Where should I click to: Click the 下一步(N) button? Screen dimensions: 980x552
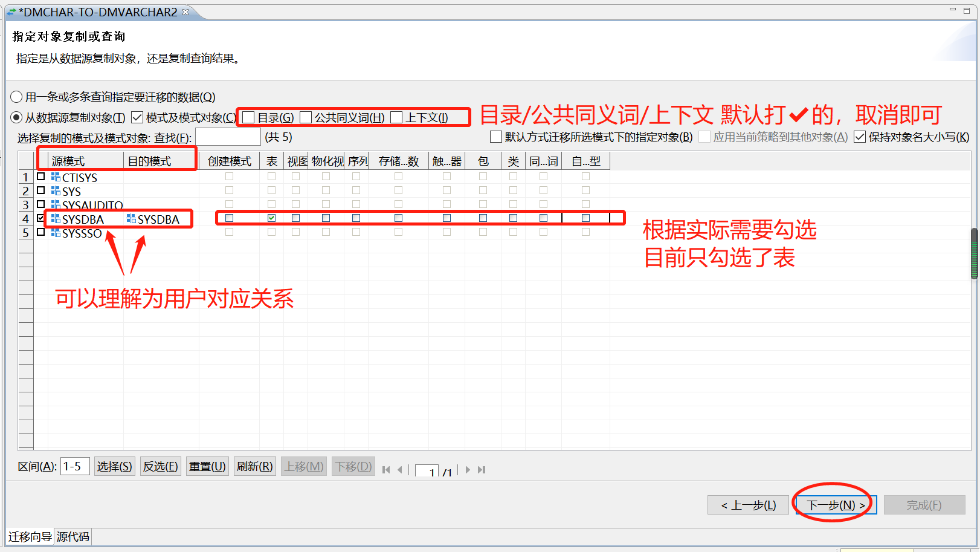pos(834,504)
